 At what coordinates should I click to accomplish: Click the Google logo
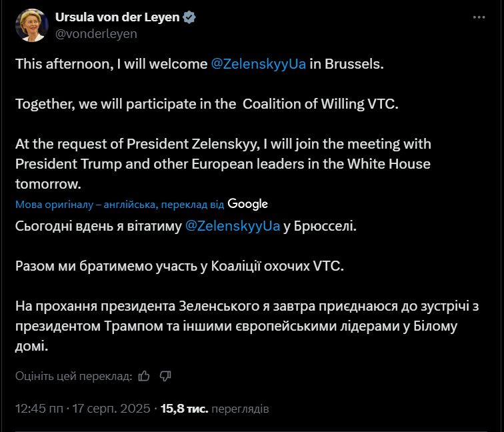(247, 204)
